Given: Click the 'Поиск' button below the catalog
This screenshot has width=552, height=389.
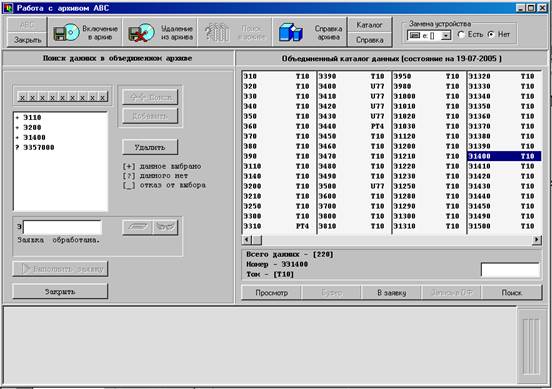Looking at the screenshot, I should point(512,293).
